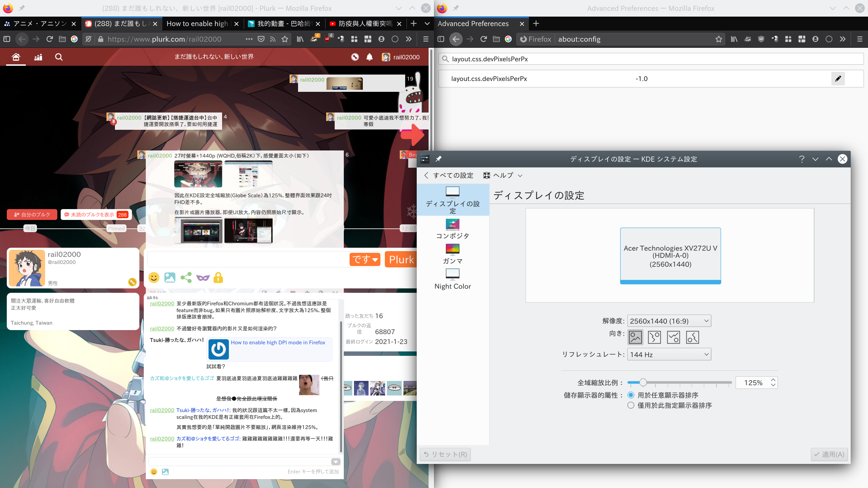Increase global scale percentage spinner

tap(773, 380)
